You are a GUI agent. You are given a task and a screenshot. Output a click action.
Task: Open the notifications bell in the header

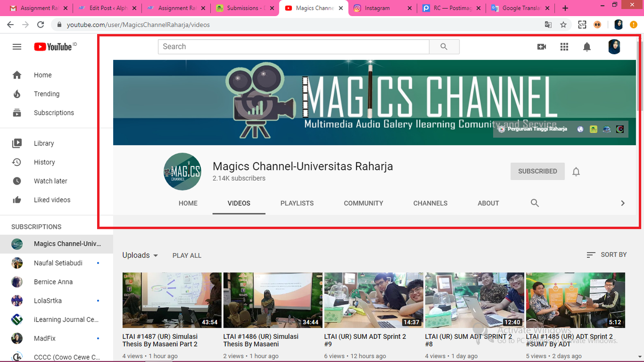click(x=587, y=47)
